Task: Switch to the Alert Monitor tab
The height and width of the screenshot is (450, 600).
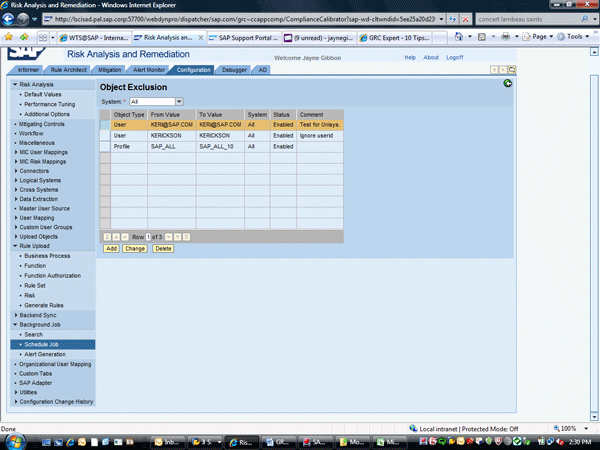Action: coord(149,70)
